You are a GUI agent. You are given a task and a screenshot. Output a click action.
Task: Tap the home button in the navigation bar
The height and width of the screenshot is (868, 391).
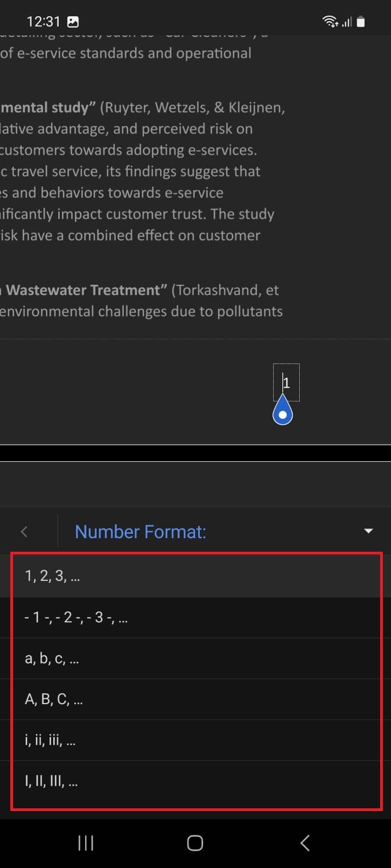(195, 843)
